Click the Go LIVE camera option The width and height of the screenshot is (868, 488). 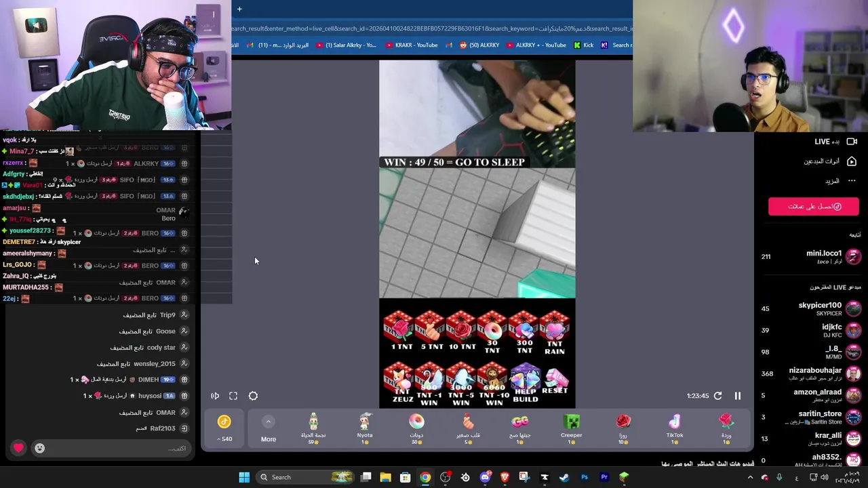pos(835,142)
